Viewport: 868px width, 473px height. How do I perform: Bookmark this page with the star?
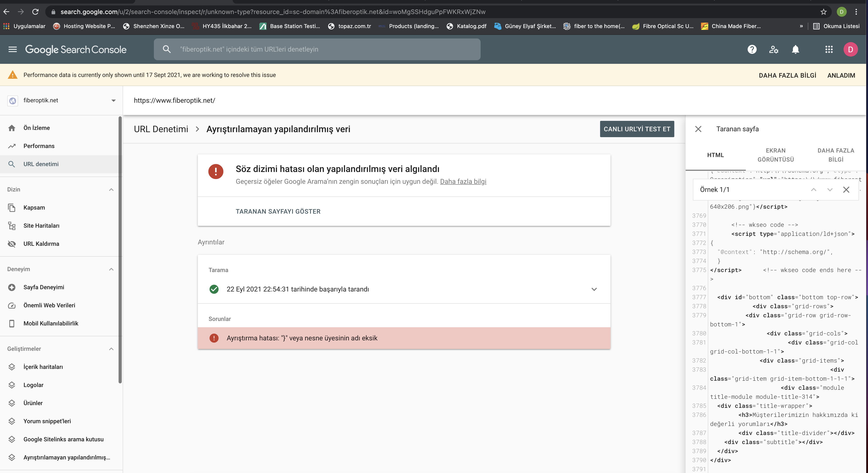[x=823, y=12]
